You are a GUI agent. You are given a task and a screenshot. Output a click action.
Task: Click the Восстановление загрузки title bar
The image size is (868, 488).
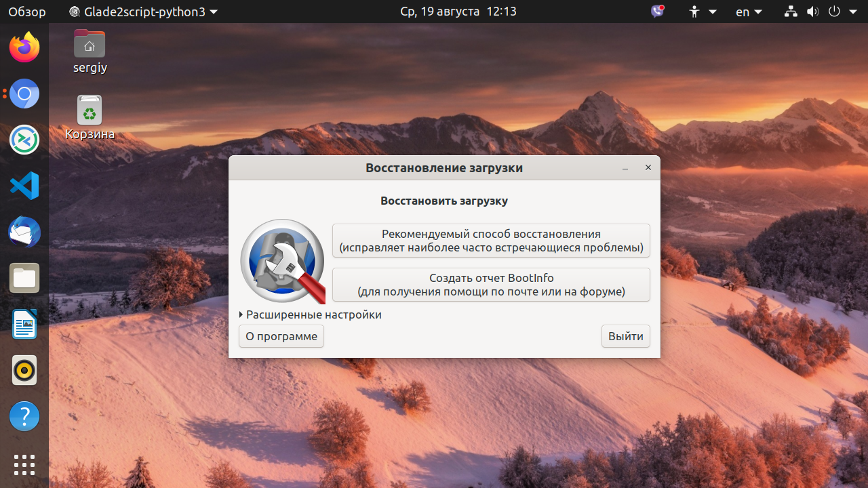(444, 168)
